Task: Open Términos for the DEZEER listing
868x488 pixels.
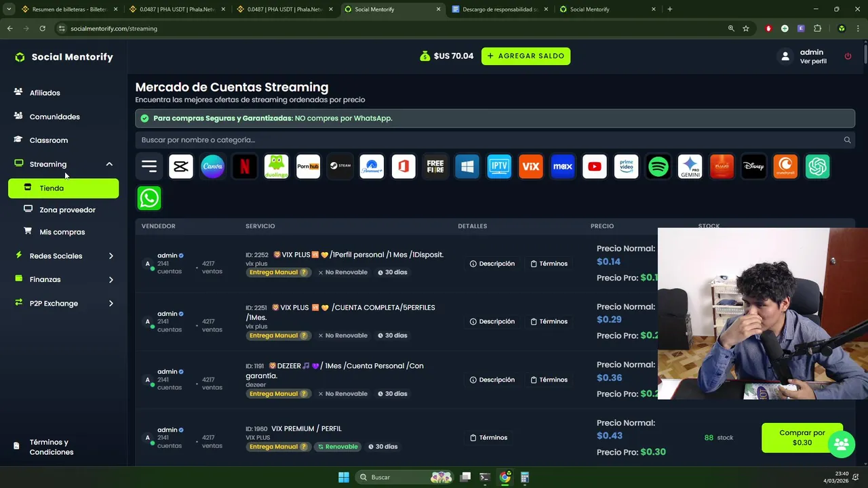Action: [x=549, y=380]
